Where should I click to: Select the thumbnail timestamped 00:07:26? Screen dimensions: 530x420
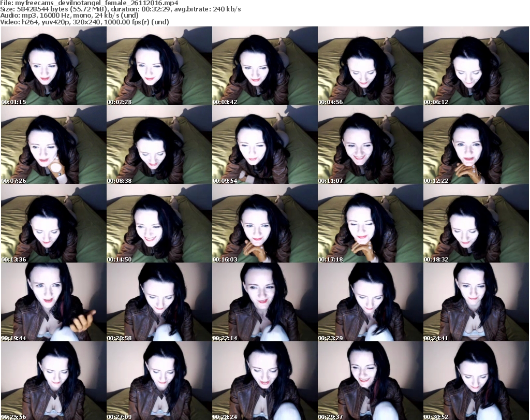click(54, 144)
